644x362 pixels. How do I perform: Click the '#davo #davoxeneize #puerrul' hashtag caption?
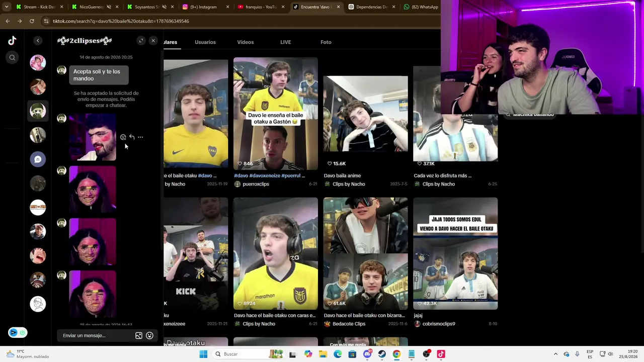(270, 176)
